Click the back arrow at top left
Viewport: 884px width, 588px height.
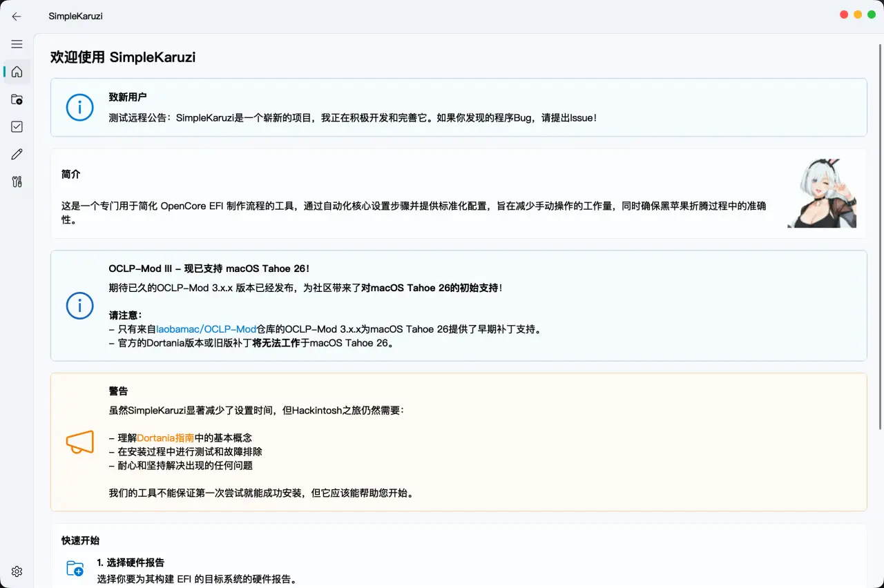[17, 17]
